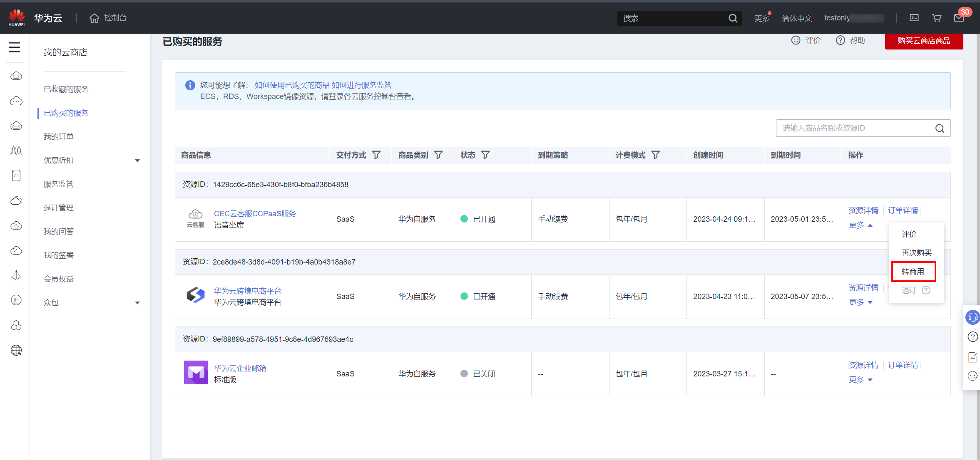Viewport: 980px width, 460px height.
Task: Expand the 优惠折扣 submenu
Action: (137, 161)
